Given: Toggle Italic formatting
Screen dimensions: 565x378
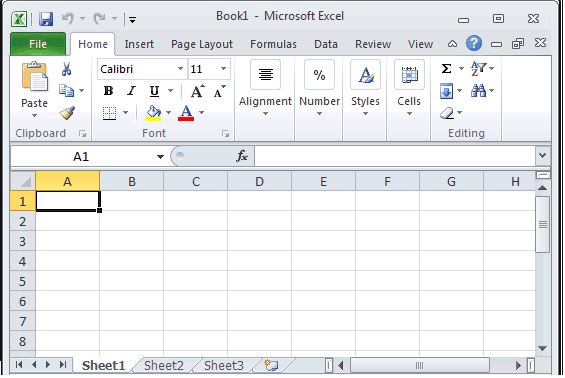Looking at the screenshot, I should tap(131, 91).
